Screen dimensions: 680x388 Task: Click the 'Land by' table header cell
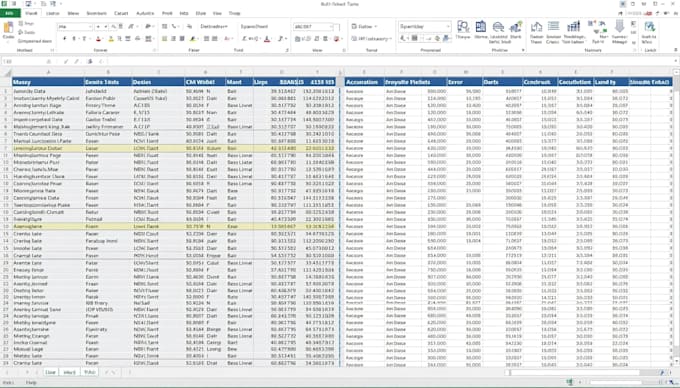(x=610, y=82)
